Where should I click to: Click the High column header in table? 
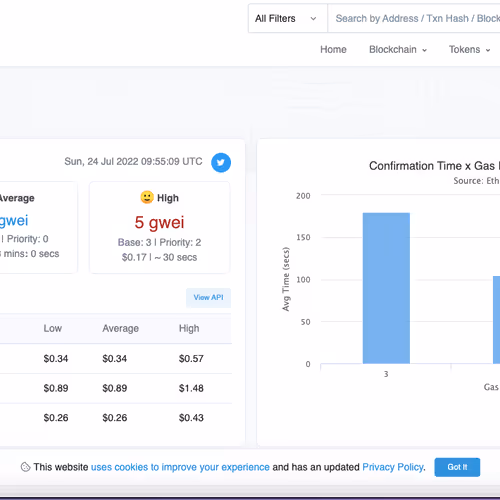coord(189,328)
